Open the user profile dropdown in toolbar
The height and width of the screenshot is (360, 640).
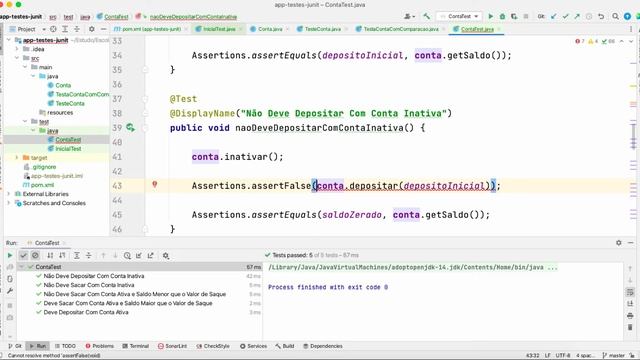409,16
